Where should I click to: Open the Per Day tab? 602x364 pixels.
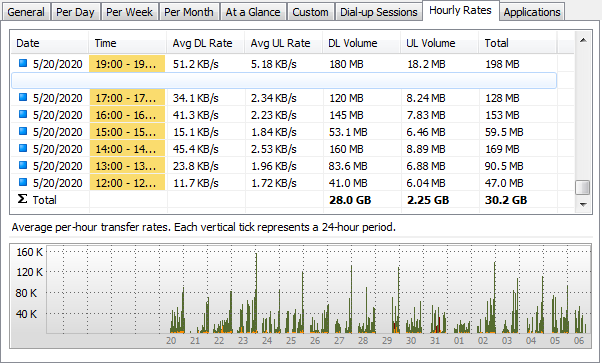point(75,12)
